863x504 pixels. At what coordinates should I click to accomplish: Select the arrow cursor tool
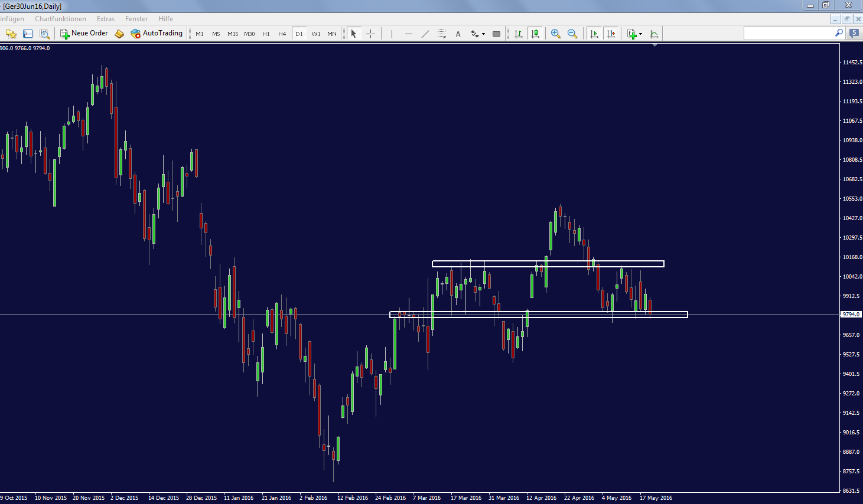(x=353, y=34)
